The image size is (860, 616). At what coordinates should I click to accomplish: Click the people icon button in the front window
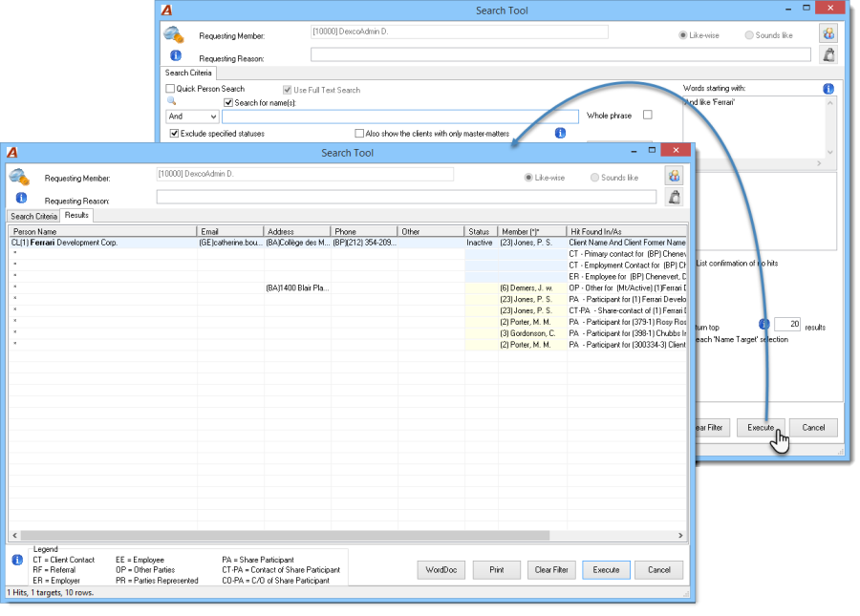[x=674, y=176]
